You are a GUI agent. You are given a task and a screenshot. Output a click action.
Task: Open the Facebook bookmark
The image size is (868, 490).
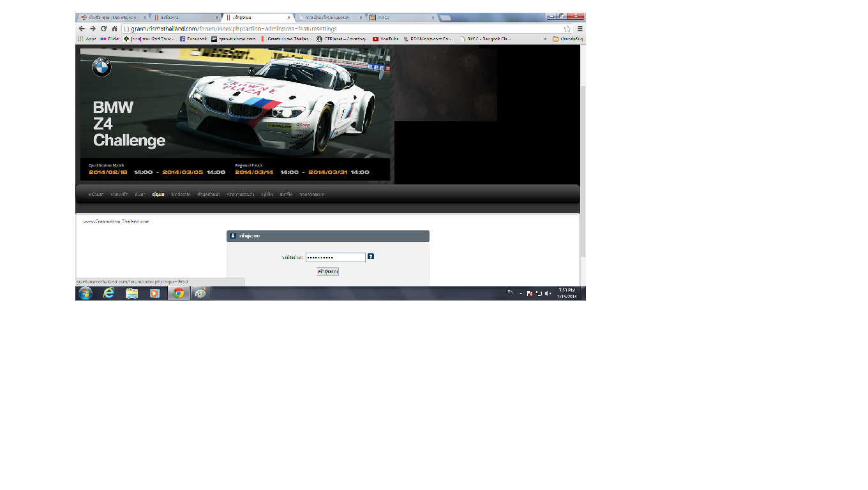(x=193, y=39)
